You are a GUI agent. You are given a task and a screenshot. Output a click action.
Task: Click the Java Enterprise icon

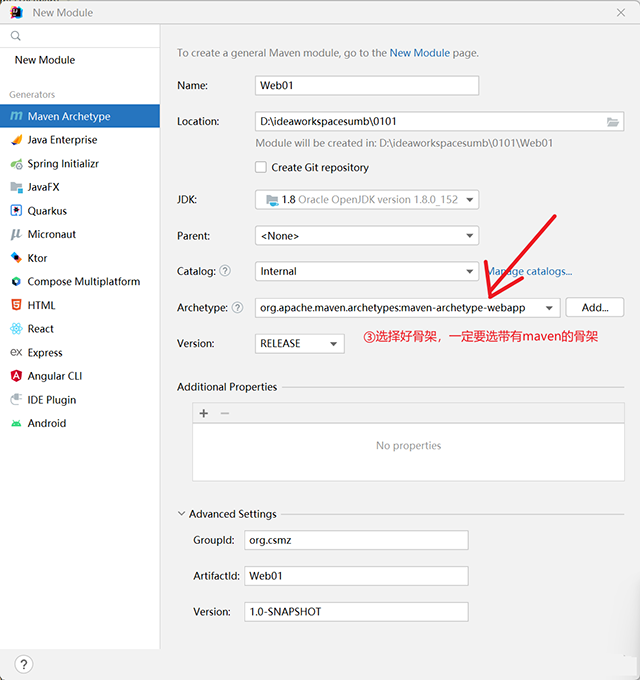[16, 140]
